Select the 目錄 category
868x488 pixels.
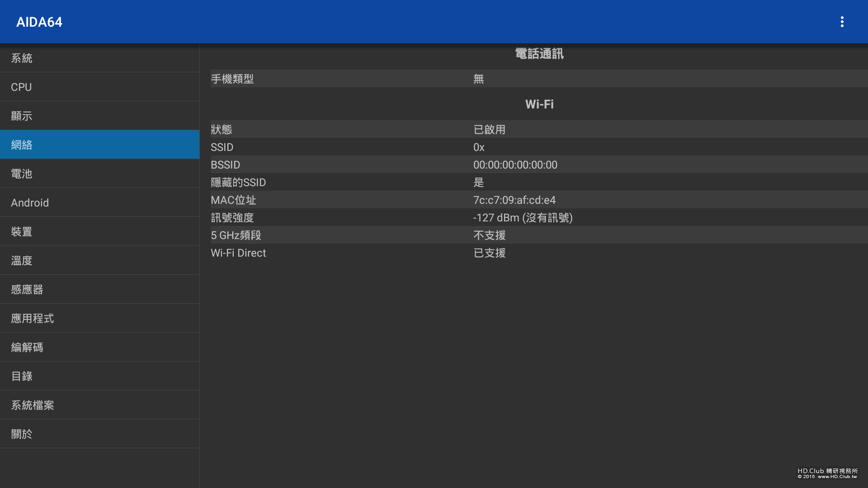coord(99,376)
